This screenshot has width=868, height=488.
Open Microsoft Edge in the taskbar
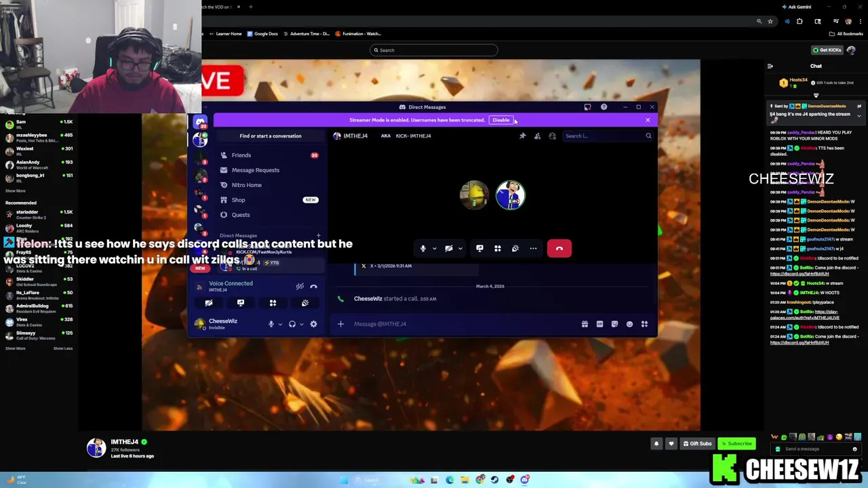[450, 480]
